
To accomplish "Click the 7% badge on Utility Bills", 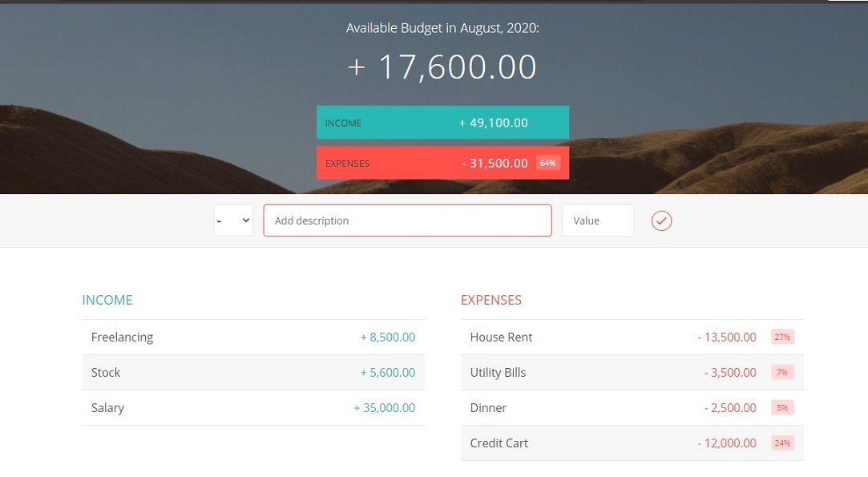I will (782, 372).
